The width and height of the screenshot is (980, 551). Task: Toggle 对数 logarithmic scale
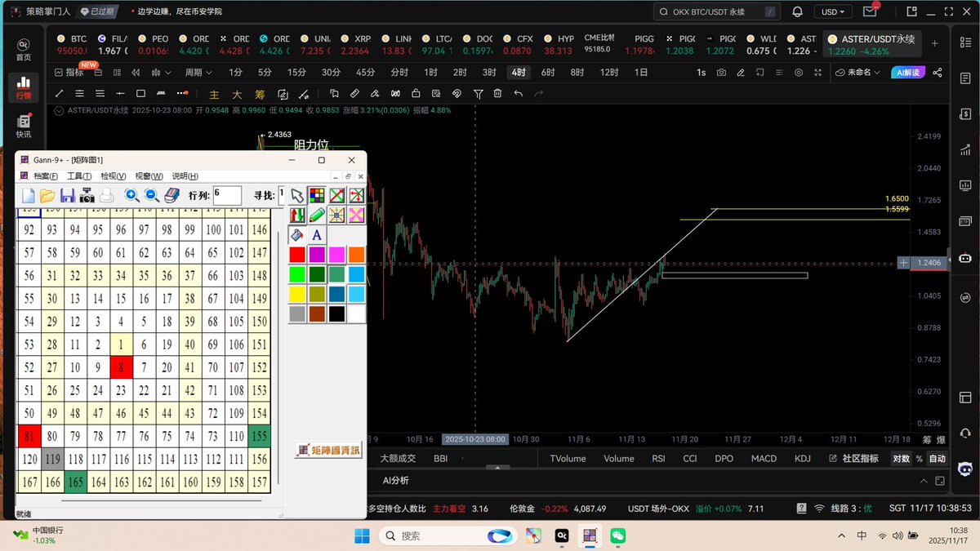(901, 459)
